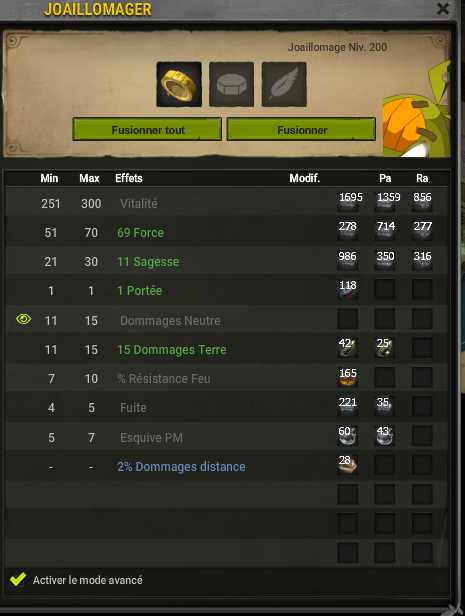Use the 28 Dommages distance rune

pyautogui.click(x=348, y=465)
